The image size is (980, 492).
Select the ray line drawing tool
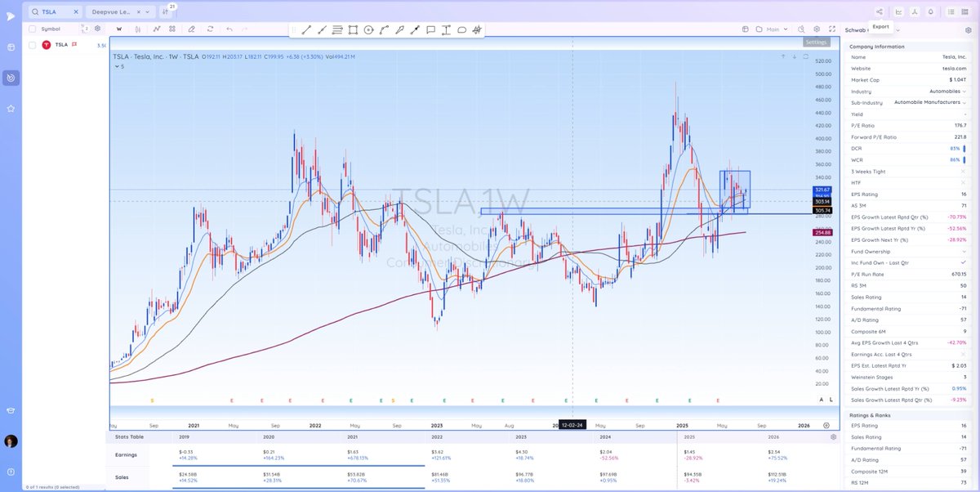pyautogui.click(x=322, y=30)
